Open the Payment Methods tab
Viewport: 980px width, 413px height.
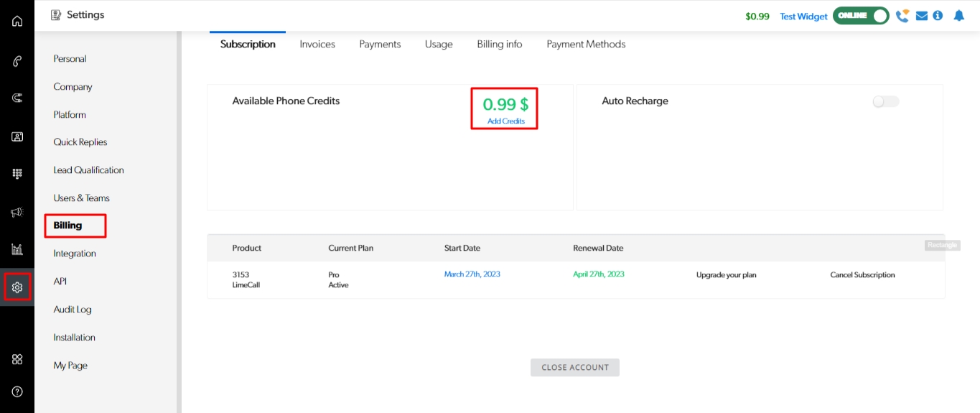click(x=586, y=45)
